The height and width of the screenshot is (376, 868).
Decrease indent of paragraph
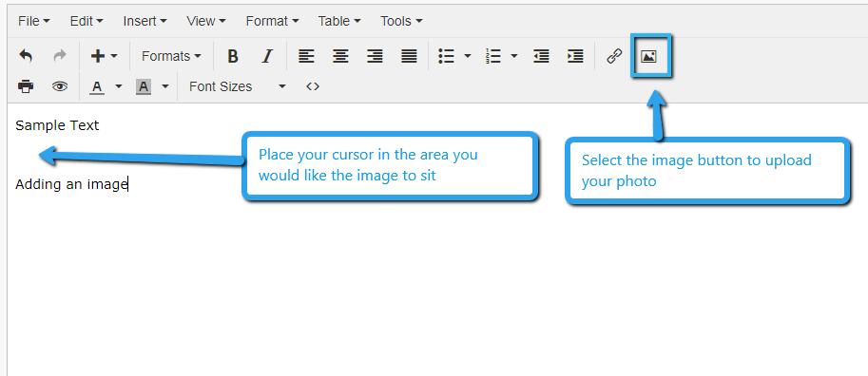click(x=541, y=56)
